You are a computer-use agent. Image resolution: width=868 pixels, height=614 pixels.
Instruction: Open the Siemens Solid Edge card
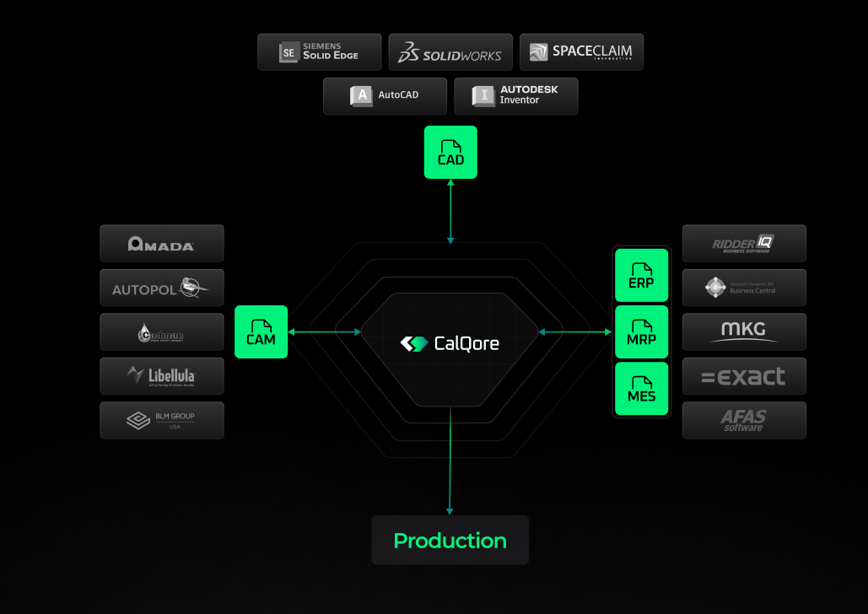[320, 52]
